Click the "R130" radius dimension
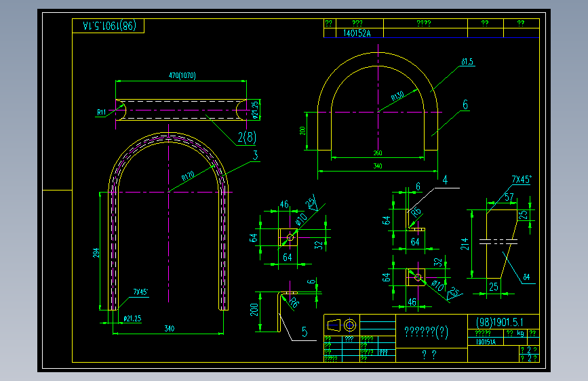The height and width of the screenshot is (381, 588). point(397,96)
